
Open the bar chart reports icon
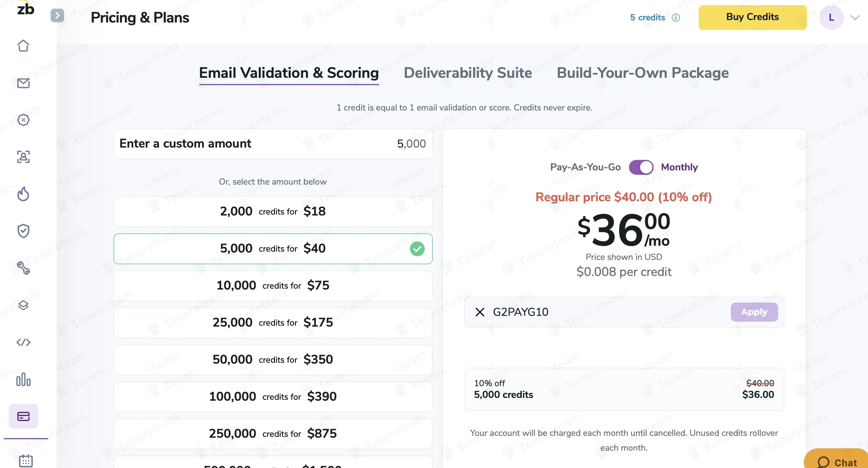click(23, 379)
